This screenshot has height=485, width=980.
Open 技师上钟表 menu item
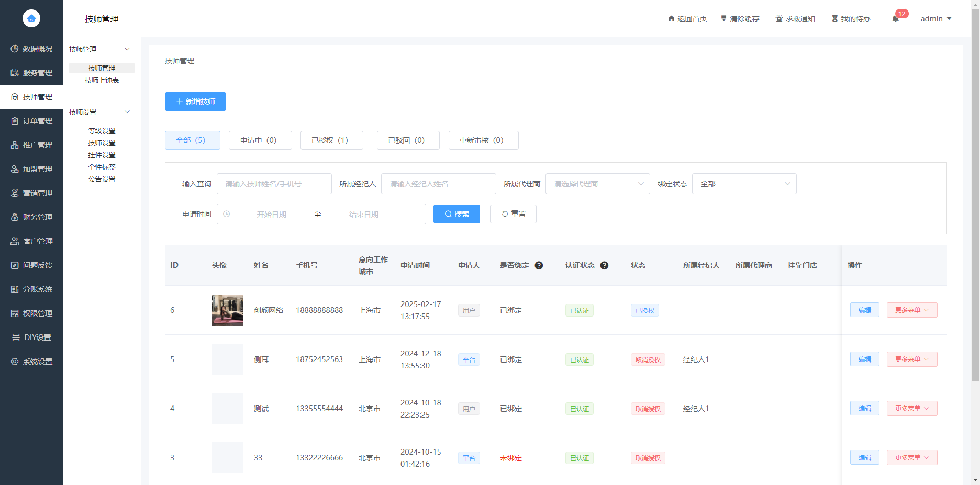pos(102,80)
